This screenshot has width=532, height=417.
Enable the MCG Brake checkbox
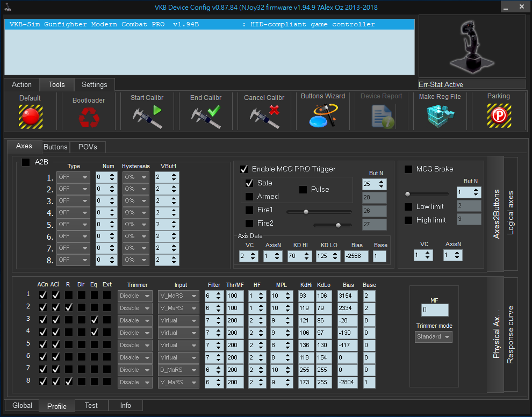click(408, 169)
